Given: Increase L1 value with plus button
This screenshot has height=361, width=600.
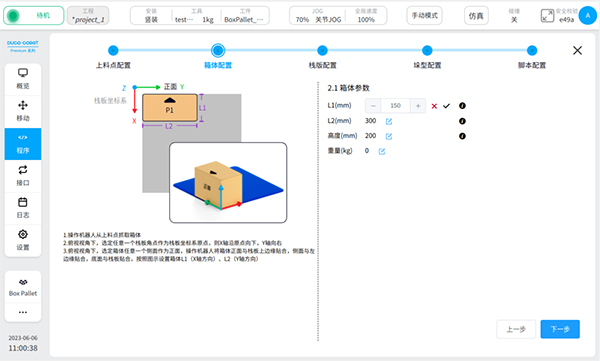Looking at the screenshot, I should click(x=418, y=106).
